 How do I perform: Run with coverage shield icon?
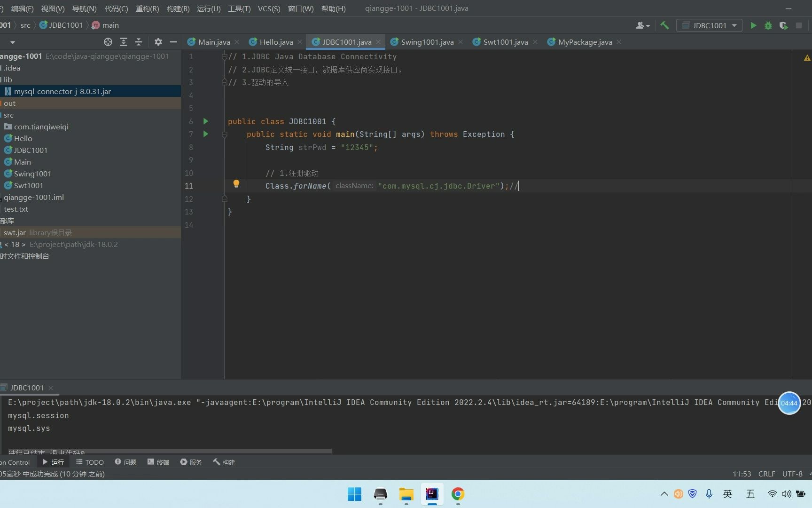[x=783, y=25]
